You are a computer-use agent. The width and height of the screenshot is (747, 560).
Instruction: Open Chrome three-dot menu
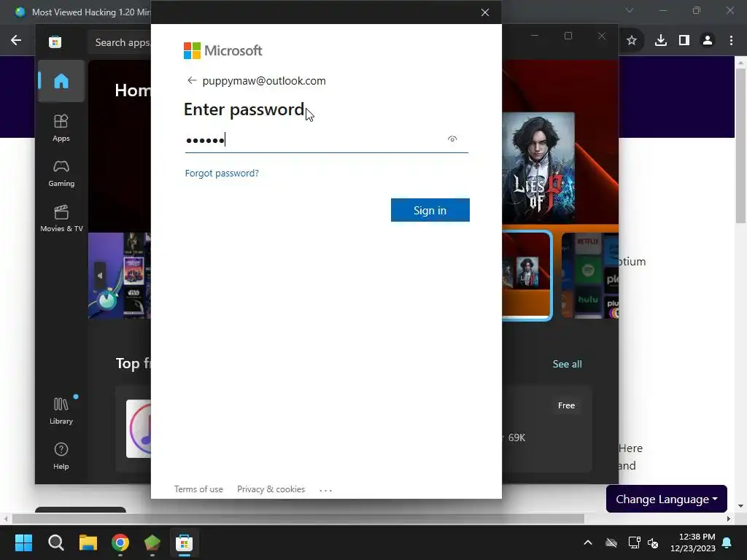point(731,41)
